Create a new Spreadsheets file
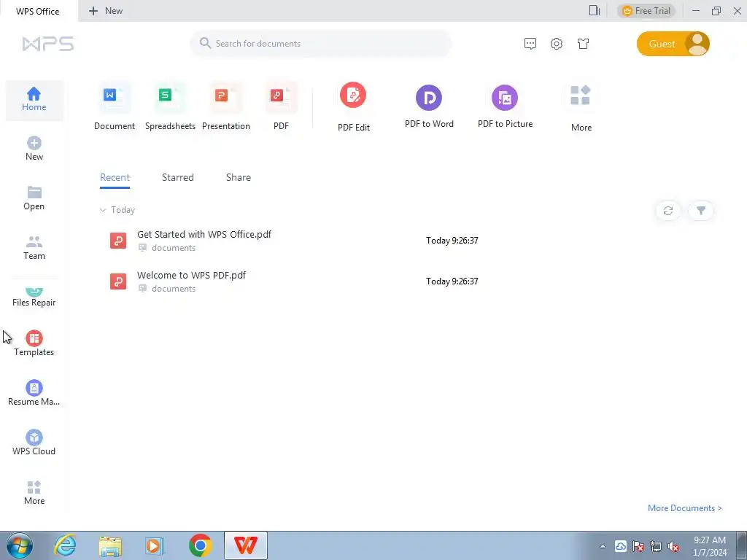747x560 pixels. point(170,106)
